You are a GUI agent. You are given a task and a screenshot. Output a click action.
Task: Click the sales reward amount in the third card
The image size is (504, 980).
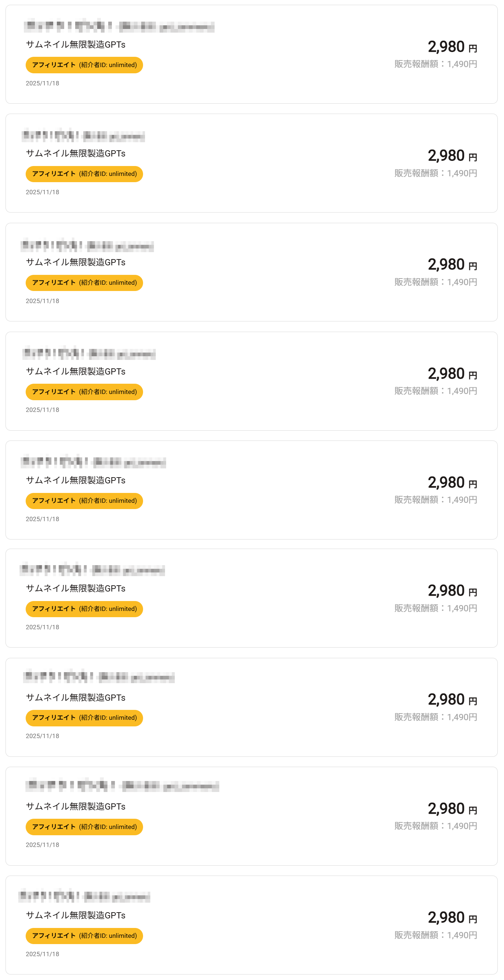tap(435, 282)
